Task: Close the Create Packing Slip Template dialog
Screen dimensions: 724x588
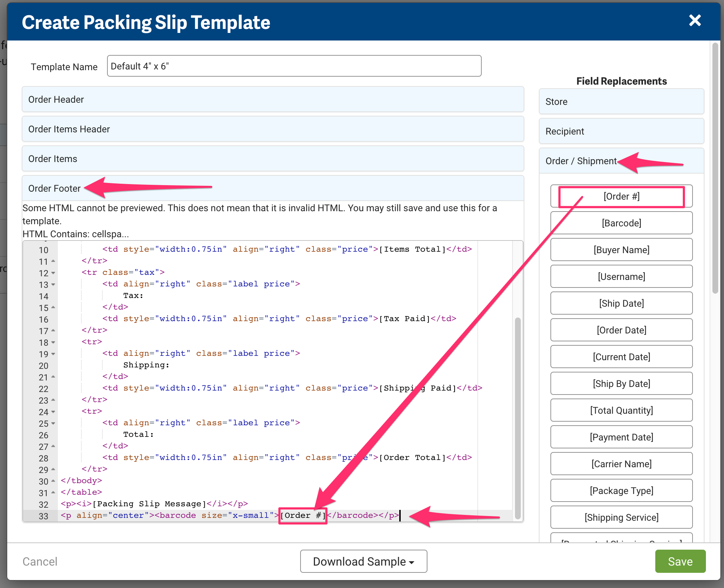Action: pos(695,21)
